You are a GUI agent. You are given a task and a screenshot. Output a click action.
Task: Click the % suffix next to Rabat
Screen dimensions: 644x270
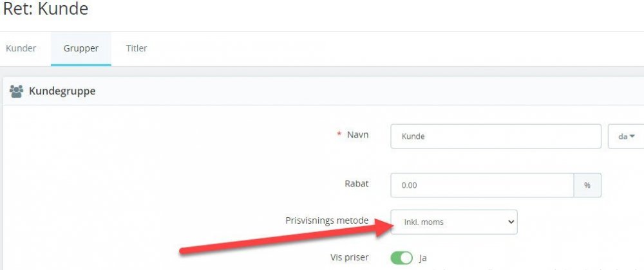click(587, 184)
